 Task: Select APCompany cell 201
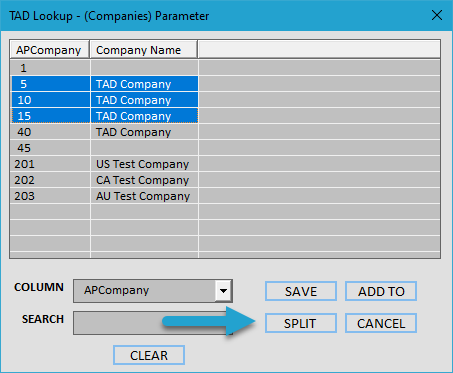50,164
